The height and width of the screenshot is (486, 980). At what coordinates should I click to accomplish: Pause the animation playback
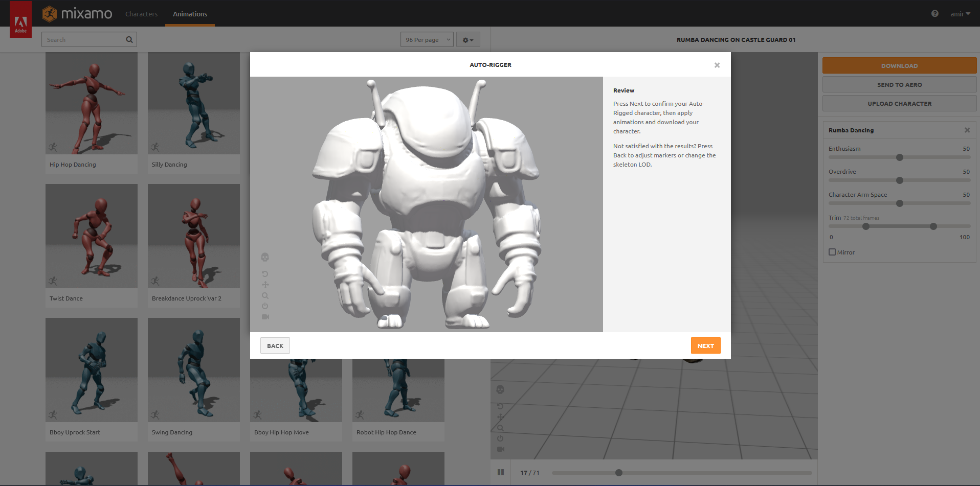click(501, 473)
